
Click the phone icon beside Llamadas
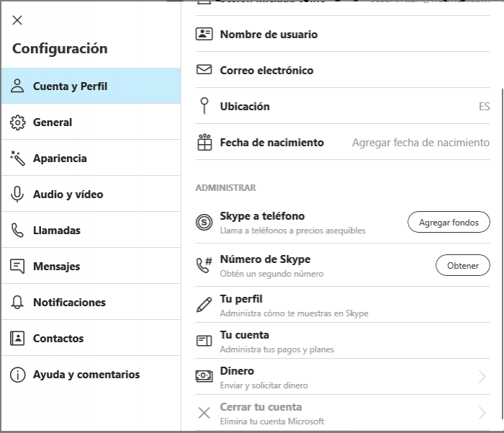pos(17,231)
